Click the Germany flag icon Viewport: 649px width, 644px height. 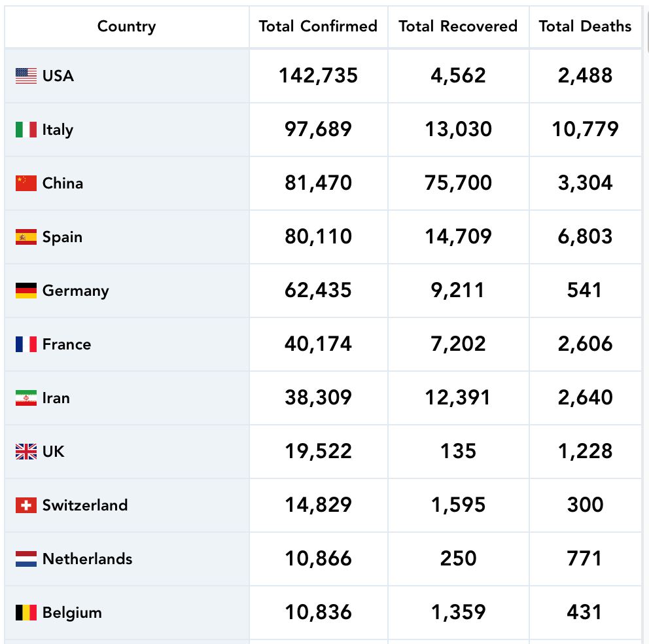pos(26,291)
